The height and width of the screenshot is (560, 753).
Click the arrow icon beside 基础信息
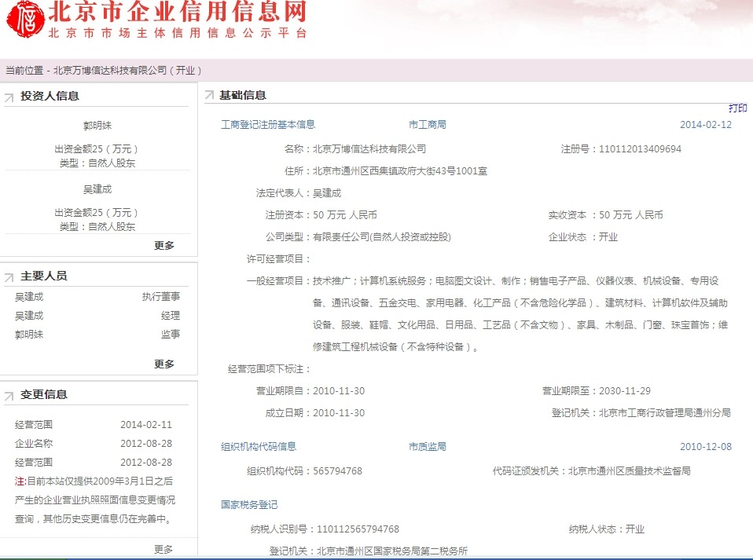pos(209,96)
